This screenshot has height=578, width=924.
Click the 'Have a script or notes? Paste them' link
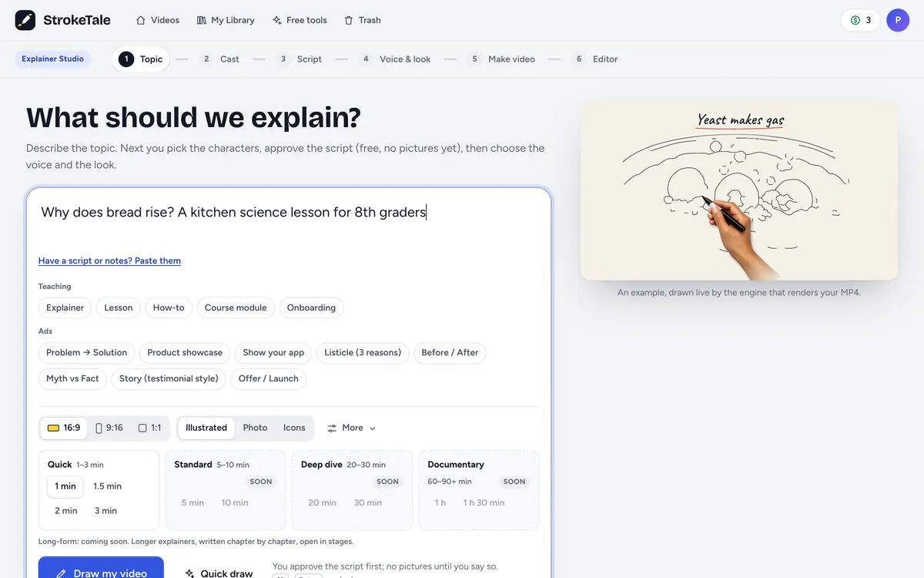tap(109, 260)
